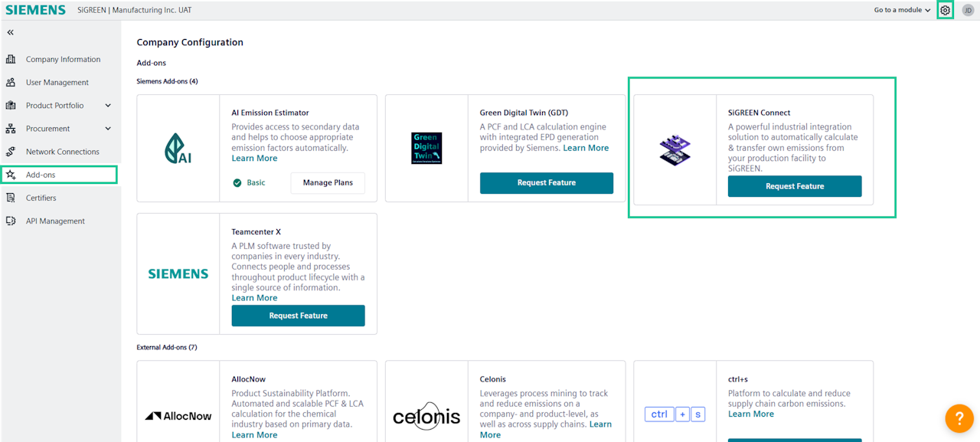Click the Company Information building icon
The width and height of the screenshot is (980, 442).
(x=11, y=59)
